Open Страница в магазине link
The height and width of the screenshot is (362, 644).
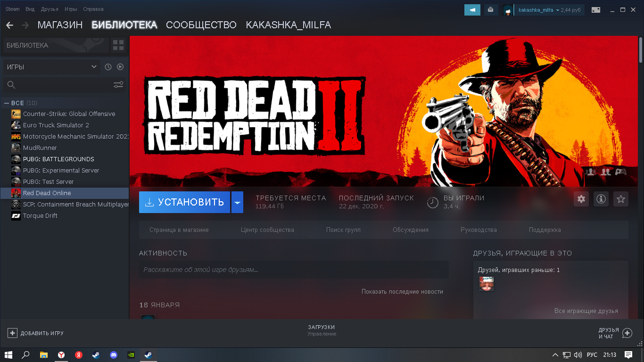[x=179, y=230]
